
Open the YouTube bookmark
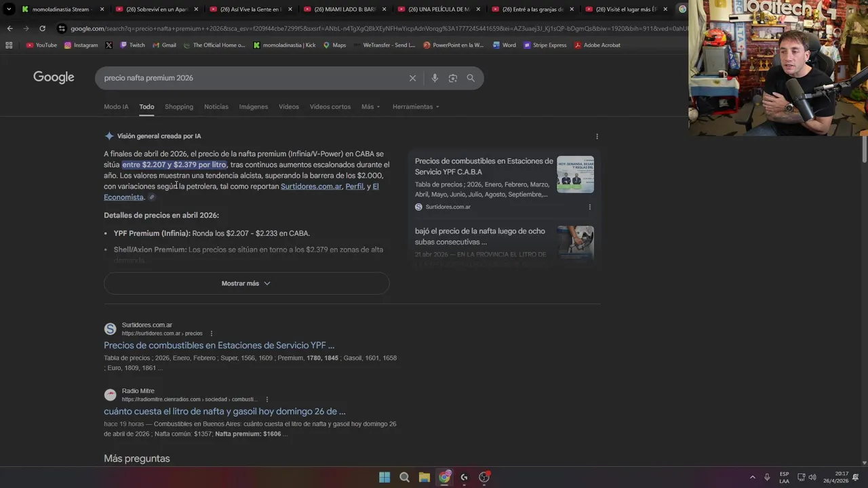(41, 45)
